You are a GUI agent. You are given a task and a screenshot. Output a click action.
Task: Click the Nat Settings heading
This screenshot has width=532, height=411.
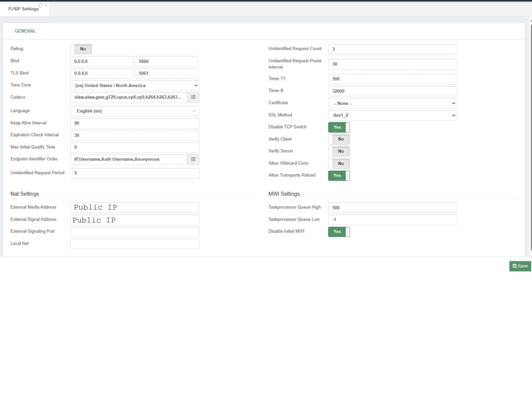point(25,194)
